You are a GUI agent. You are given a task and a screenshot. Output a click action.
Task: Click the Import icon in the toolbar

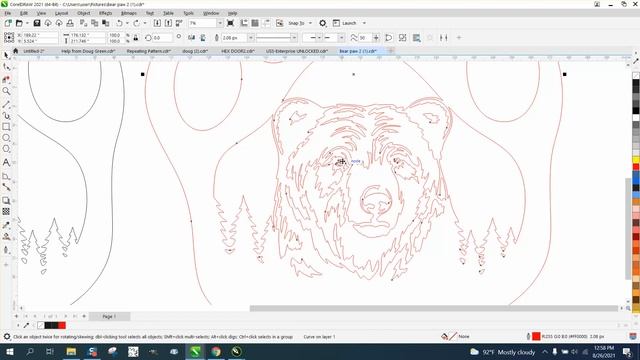[157, 23]
